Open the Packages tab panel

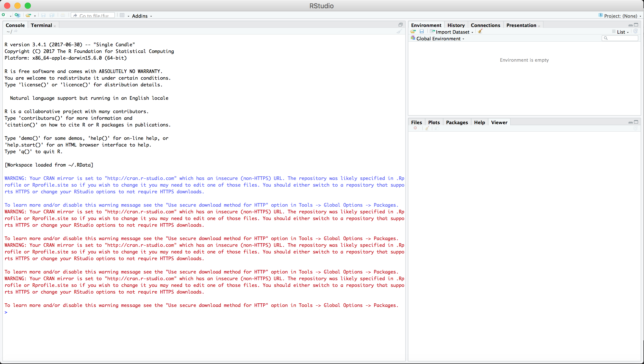[457, 122]
